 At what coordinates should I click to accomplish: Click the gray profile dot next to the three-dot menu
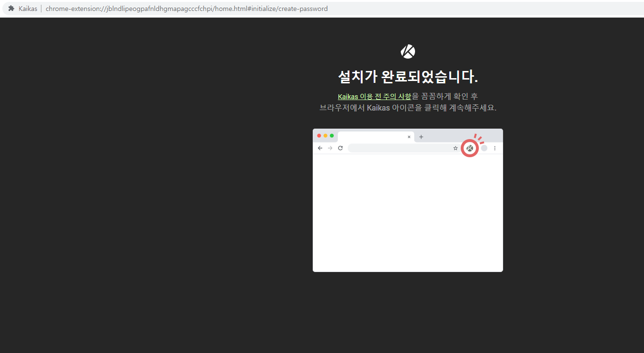click(484, 148)
